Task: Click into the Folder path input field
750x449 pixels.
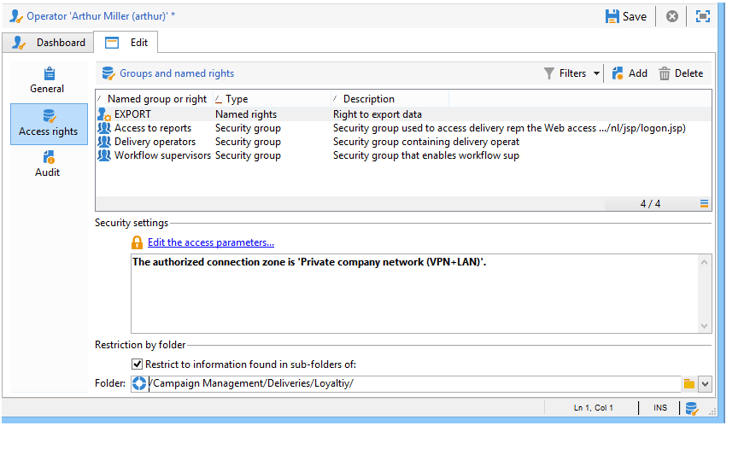Action: point(414,383)
